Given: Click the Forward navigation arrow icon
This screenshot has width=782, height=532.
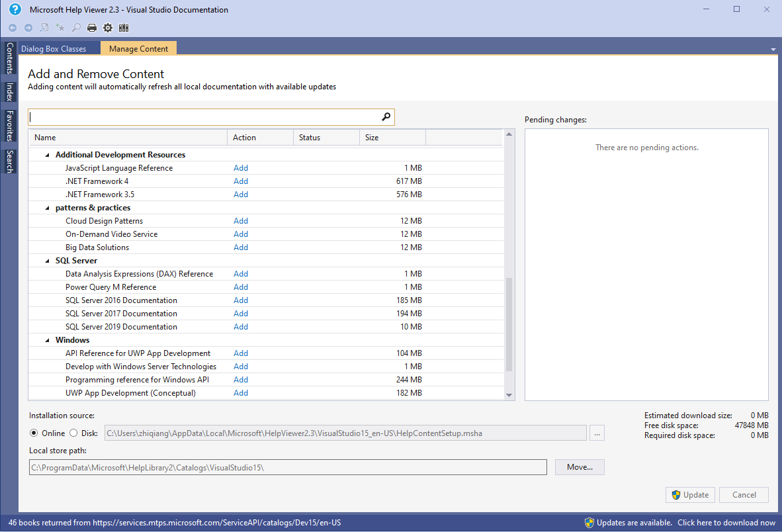Looking at the screenshot, I should pos(28,28).
